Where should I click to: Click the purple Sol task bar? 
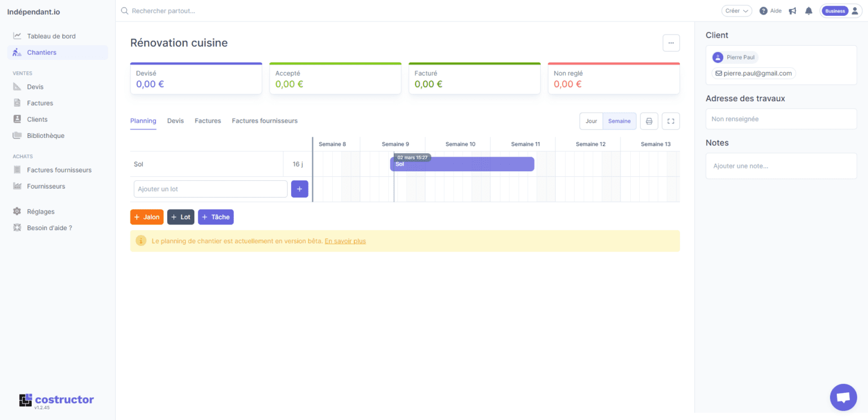tap(462, 164)
